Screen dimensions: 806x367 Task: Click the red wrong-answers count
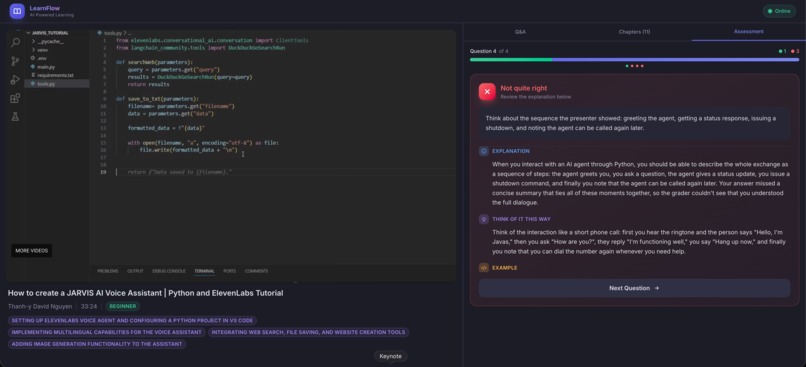click(x=795, y=51)
